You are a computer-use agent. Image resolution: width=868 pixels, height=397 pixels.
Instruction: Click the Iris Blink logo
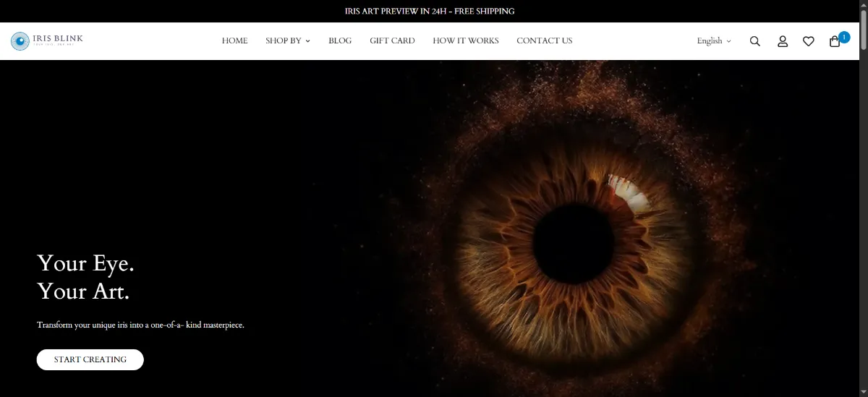[x=47, y=40]
